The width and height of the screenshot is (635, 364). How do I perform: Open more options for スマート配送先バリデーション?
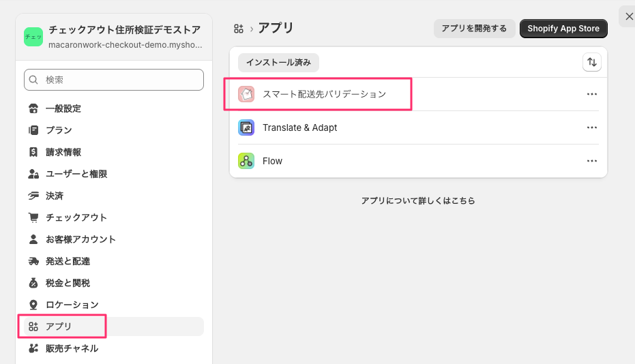point(591,94)
